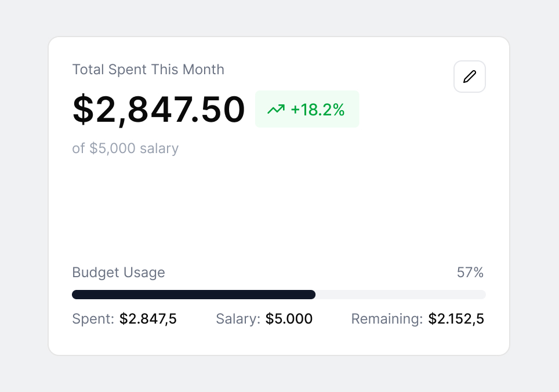Click the 'of $5,000 salary' subtitle
Screen dimensions: 559x392
(125, 148)
